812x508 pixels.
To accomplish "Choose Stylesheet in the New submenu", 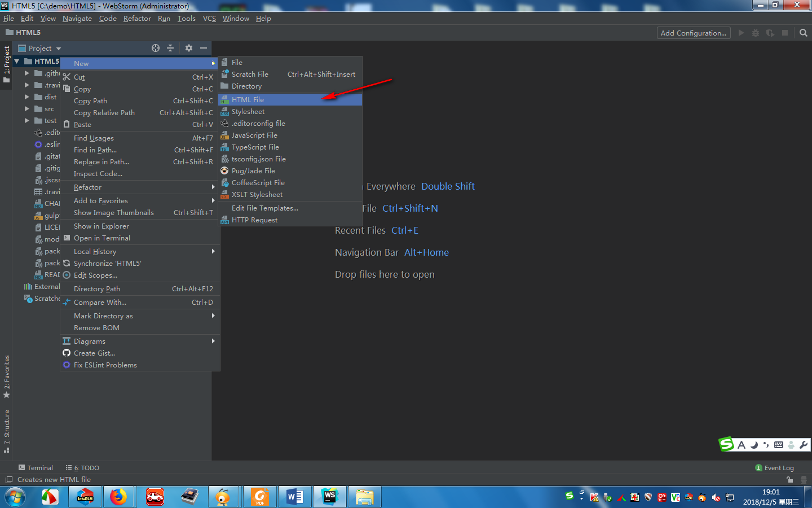I will (x=290, y=112).
